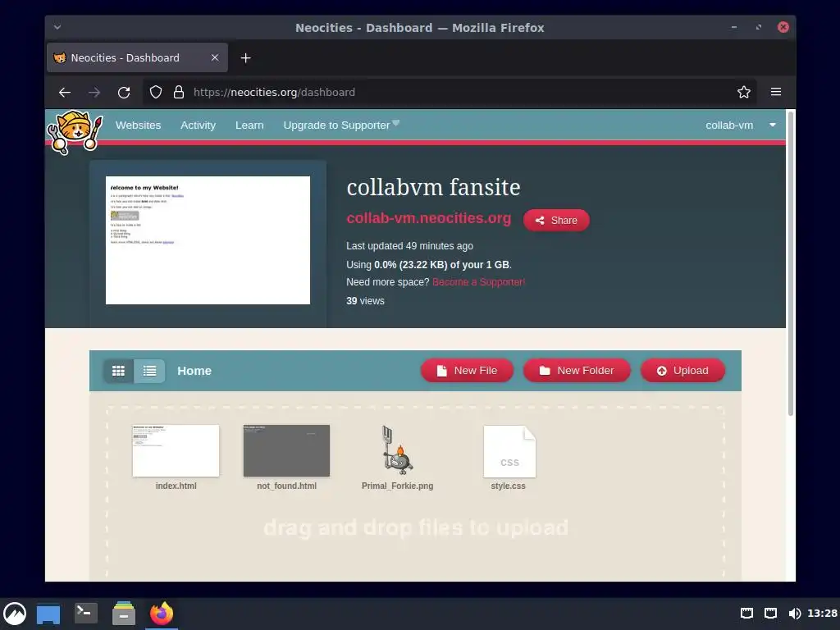
Task: Follow the Become a Supporter link
Action: [x=478, y=282]
